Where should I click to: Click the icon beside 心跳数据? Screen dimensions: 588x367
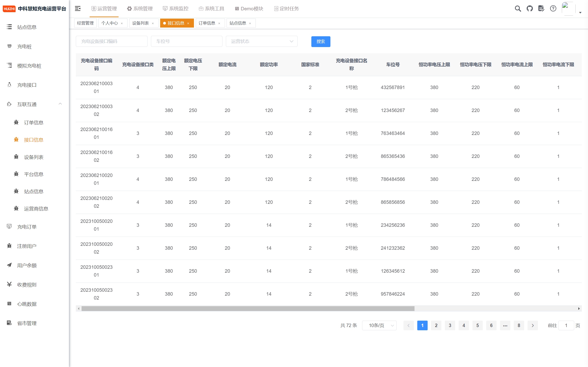click(x=9, y=304)
